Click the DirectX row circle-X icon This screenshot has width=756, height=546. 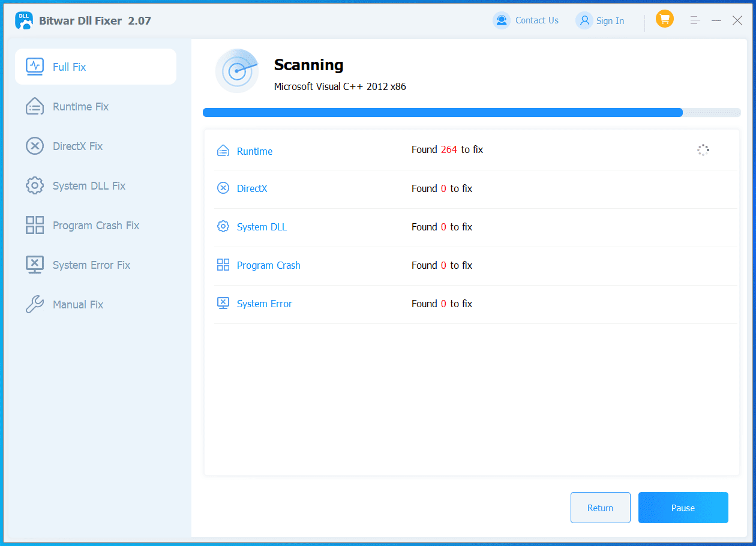click(223, 188)
